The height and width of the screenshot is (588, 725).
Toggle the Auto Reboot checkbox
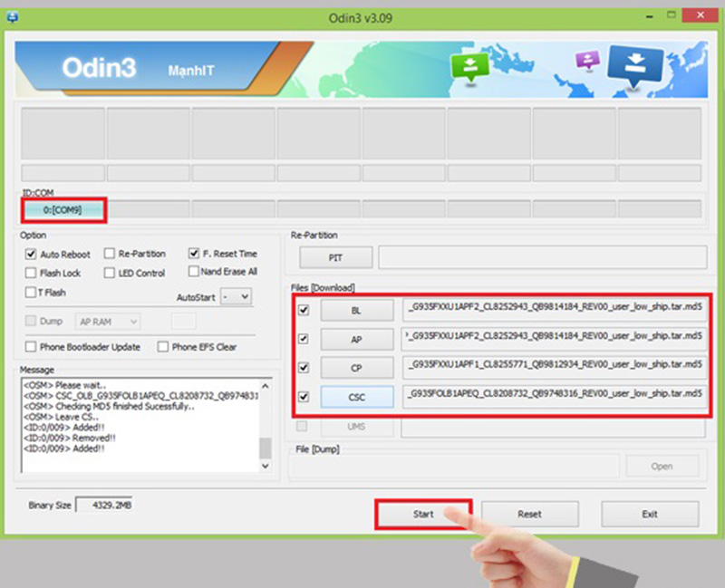31,255
